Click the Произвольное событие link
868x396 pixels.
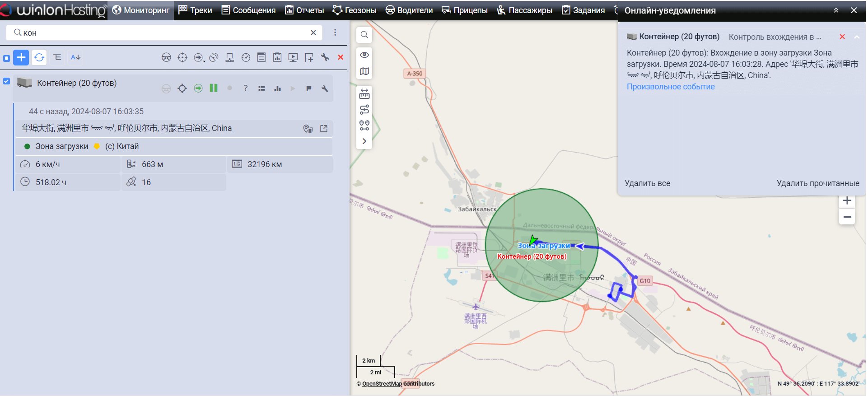pos(670,87)
